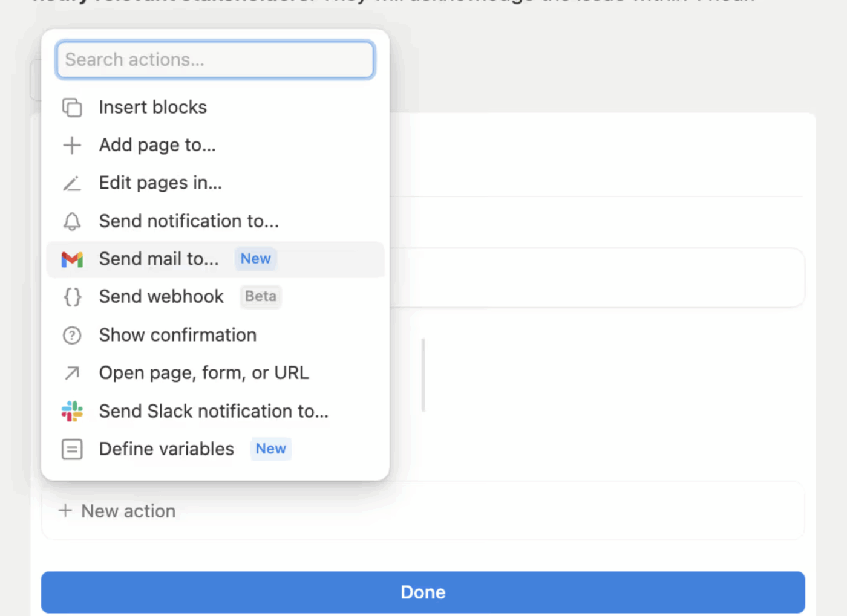The image size is (847, 616).
Task: Select the Slack icon in the action list
Action: [x=72, y=411]
